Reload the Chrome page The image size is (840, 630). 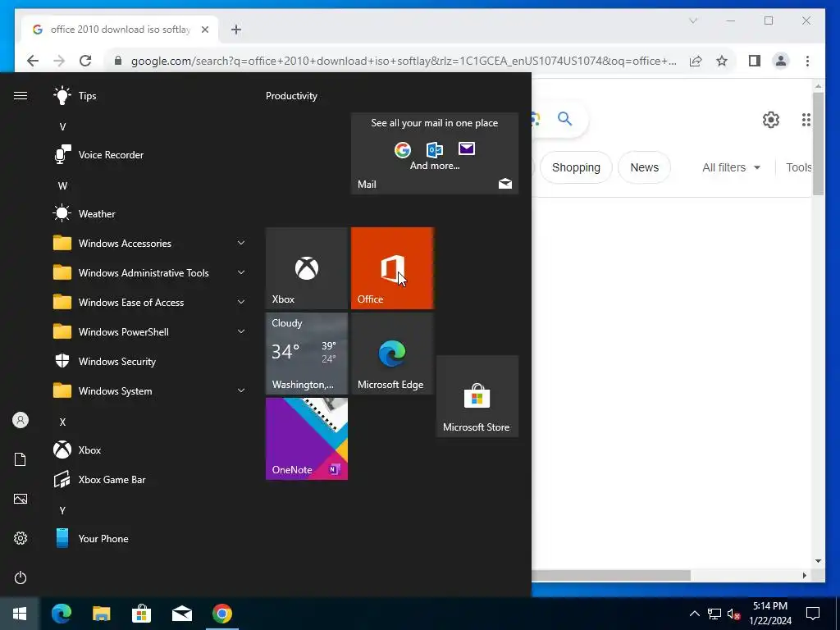coord(85,61)
